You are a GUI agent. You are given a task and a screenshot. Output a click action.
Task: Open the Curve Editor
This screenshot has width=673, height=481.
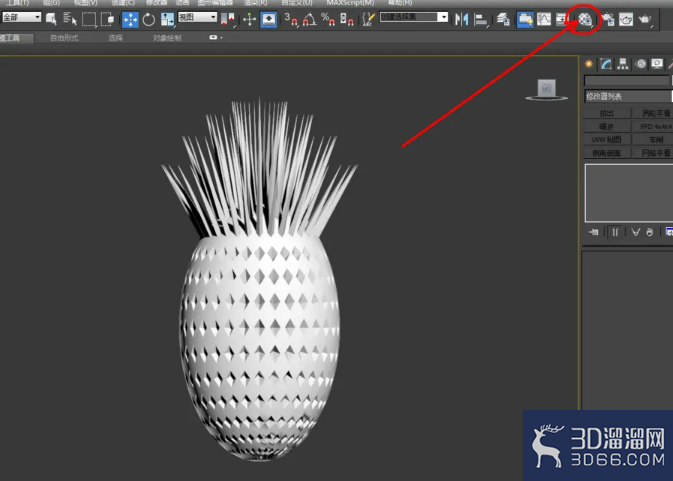click(x=544, y=19)
